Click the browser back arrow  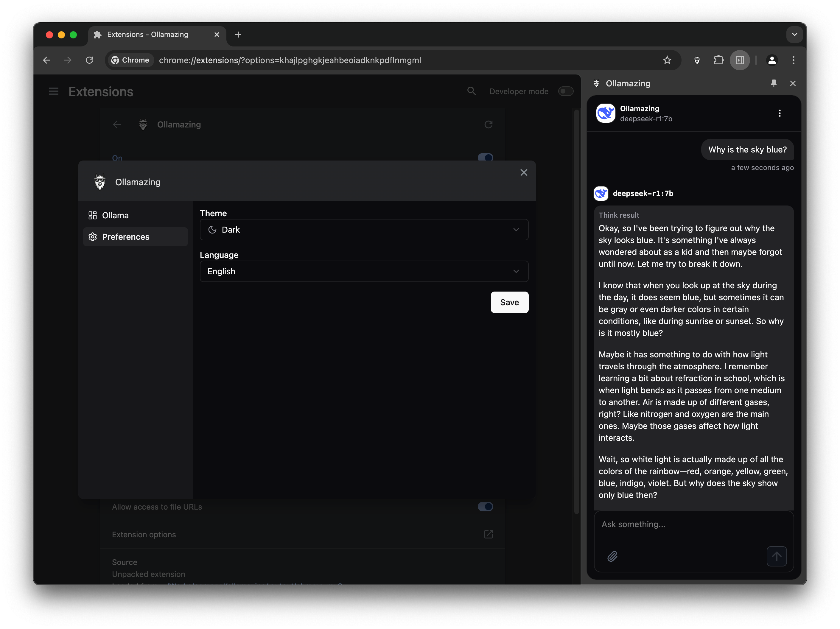click(47, 60)
